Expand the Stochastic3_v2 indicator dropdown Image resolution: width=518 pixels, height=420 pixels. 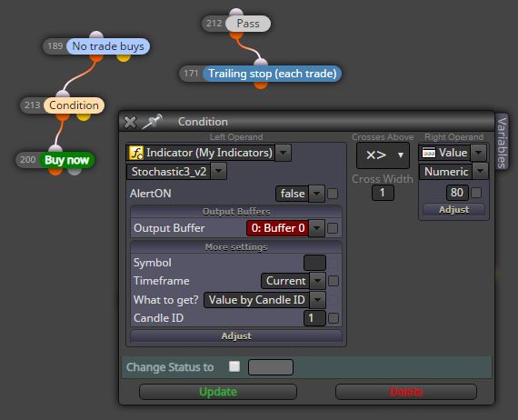tap(218, 172)
